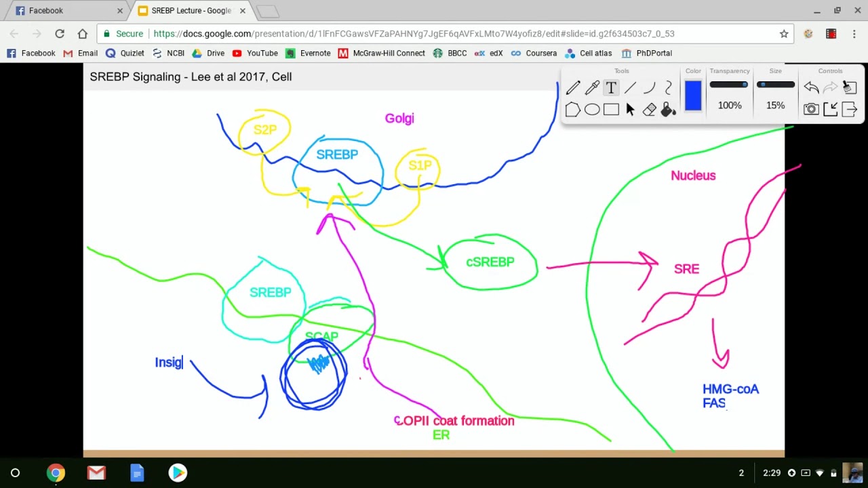This screenshot has width=868, height=488.
Task: Clear the drawing with the brush-page icon
Action: tap(849, 87)
